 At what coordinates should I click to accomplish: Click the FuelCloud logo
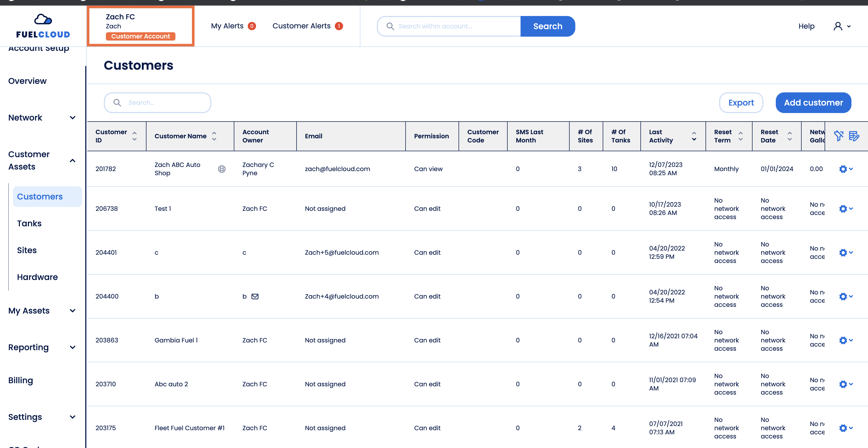tap(43, 26)
